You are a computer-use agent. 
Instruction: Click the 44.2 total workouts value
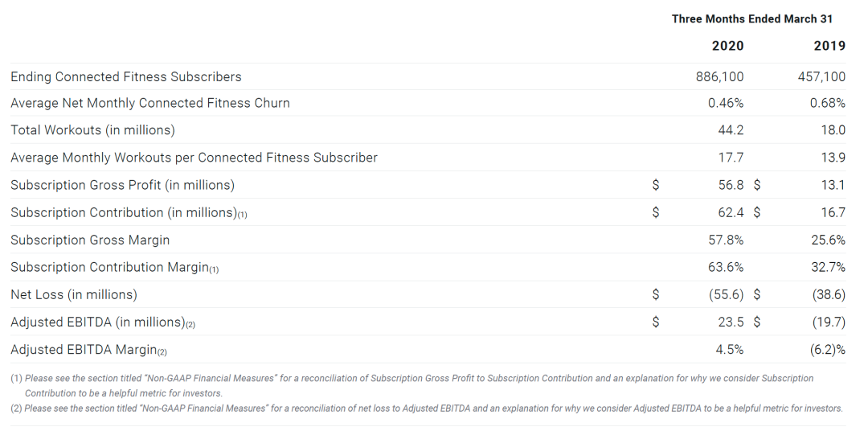731,130
